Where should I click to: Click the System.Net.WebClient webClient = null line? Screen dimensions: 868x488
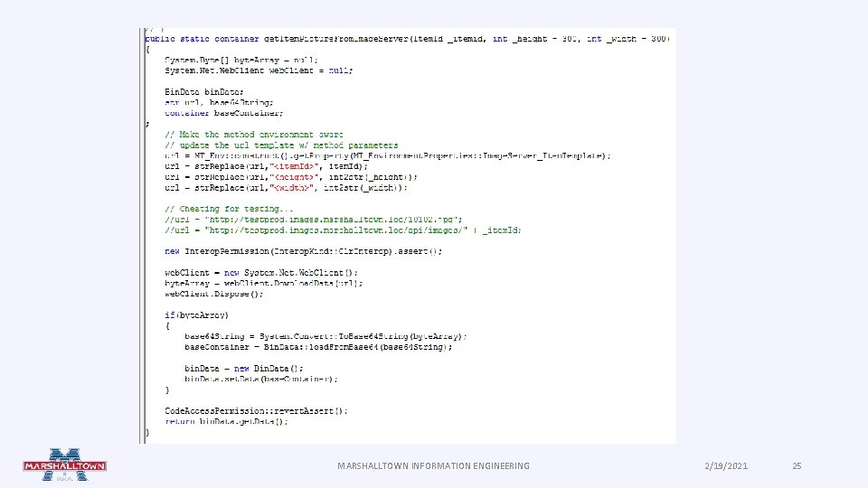coord(259,70)
